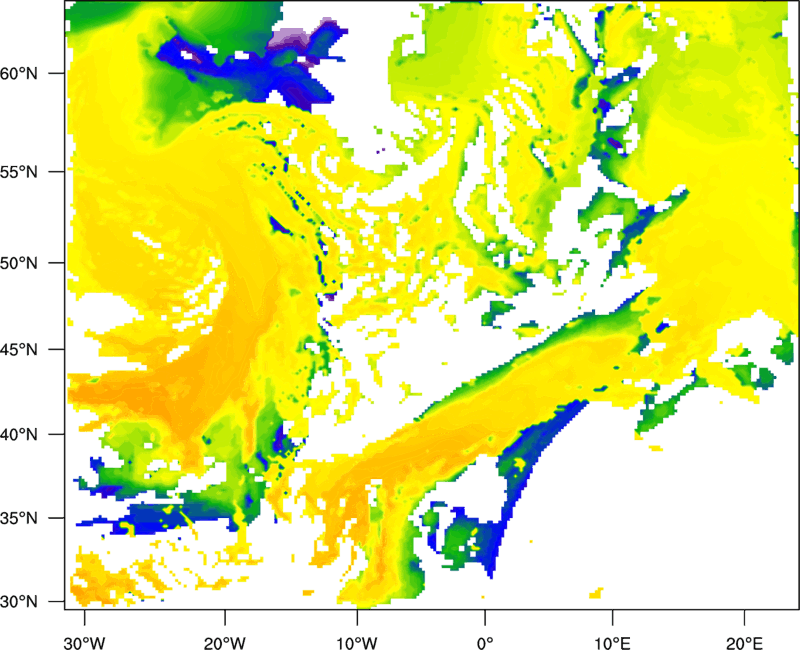Image resolution: width=800 pixels, height=650 pixels.
Task: Click the 55°N latitude label
Action: coord(19,172)
